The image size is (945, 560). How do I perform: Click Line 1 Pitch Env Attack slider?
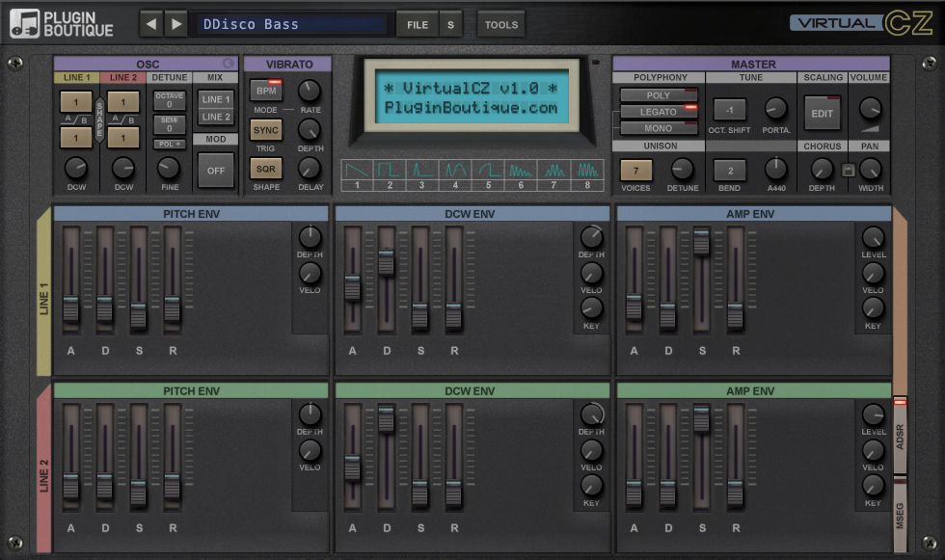pyautogui.click(x=71, y=279)
